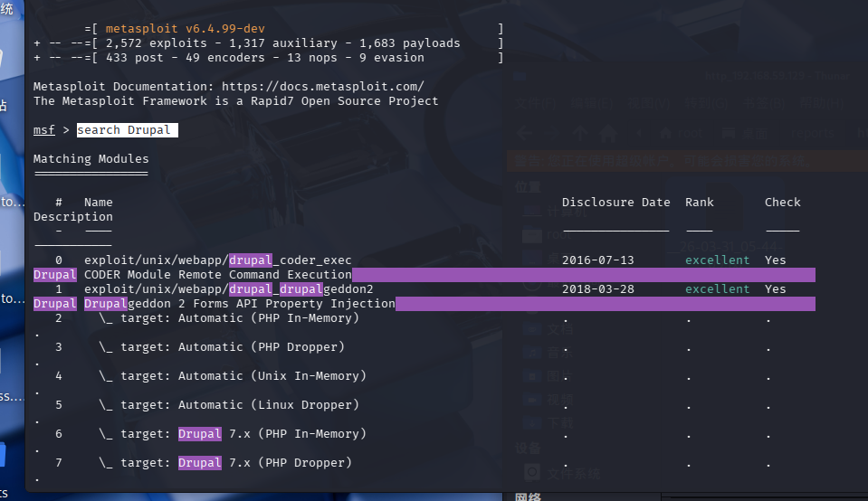Click the '2,572 exploits' count
868x501 pixels.
[156, 43]
